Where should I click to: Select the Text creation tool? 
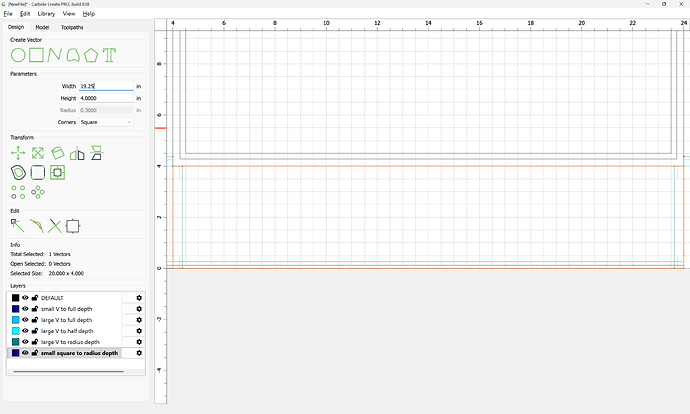(x=109, y=54)
